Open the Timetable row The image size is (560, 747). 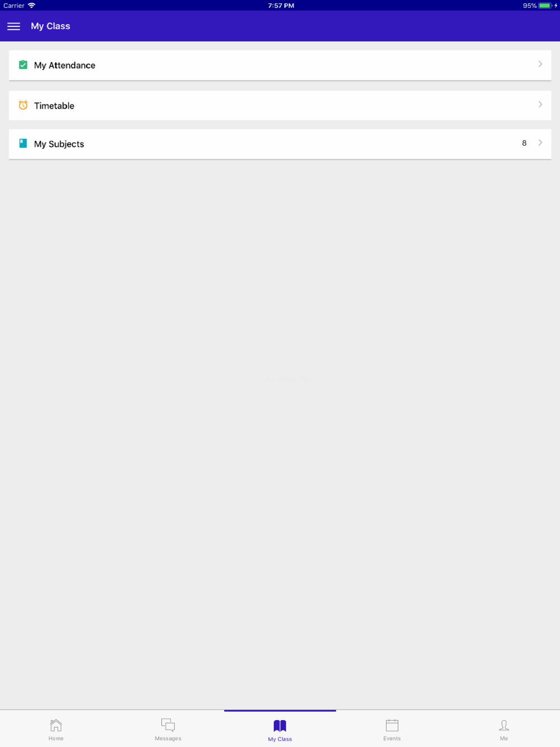pos(280,105)
